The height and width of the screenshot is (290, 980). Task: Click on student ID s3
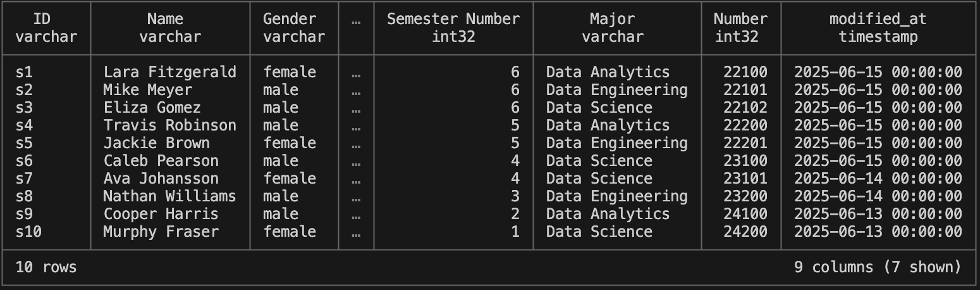pos(24,108)
